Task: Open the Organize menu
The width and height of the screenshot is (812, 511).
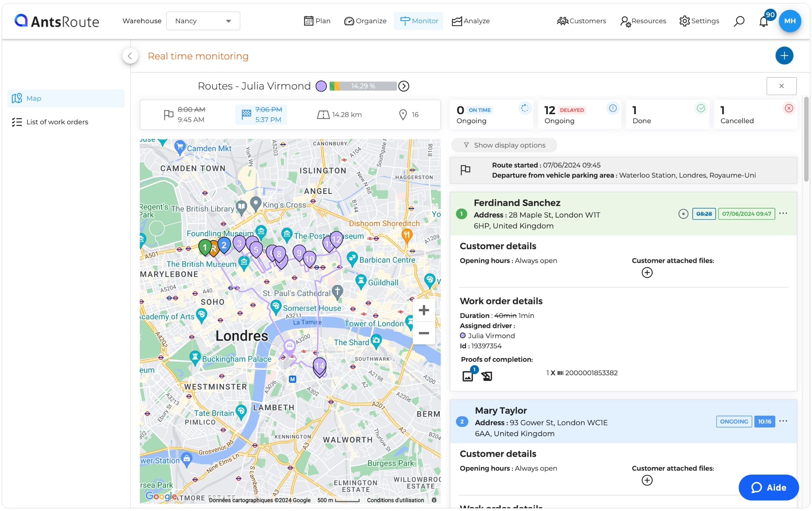Action: pyautogui.click(x=365, y=21)
